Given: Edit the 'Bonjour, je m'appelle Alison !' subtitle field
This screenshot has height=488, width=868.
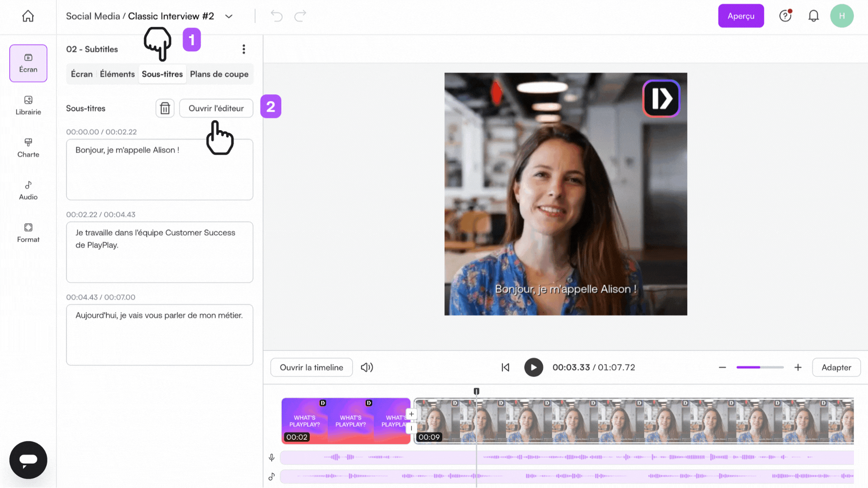Looking at the screenshot, I should click(x=160, y=169).
